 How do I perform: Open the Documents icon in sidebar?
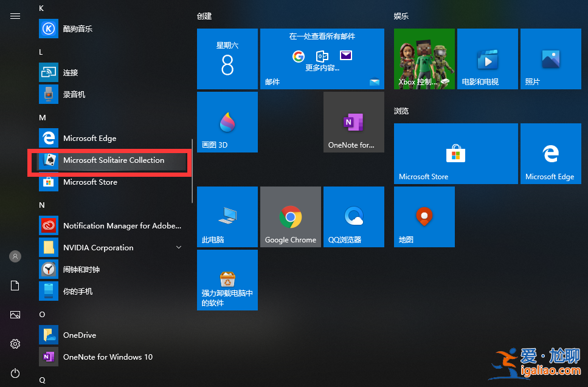(x=15, y=286)
